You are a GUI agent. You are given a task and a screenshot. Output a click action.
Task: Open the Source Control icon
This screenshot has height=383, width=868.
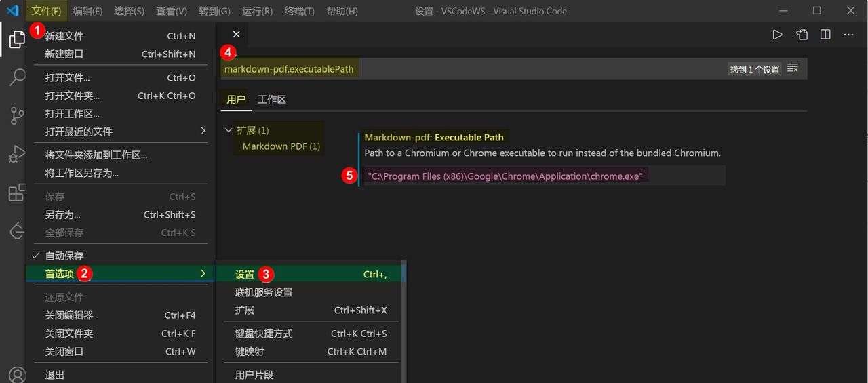16,116
